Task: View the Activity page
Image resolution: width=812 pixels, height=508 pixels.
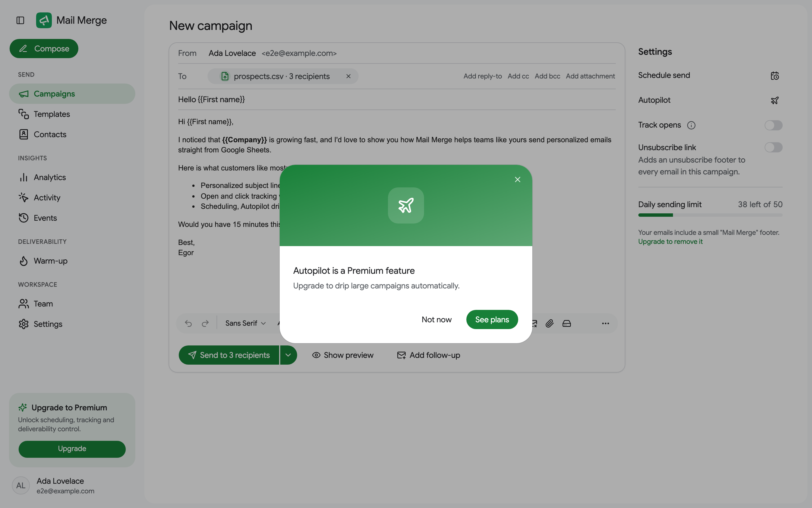Action: [x=72, y=198]
